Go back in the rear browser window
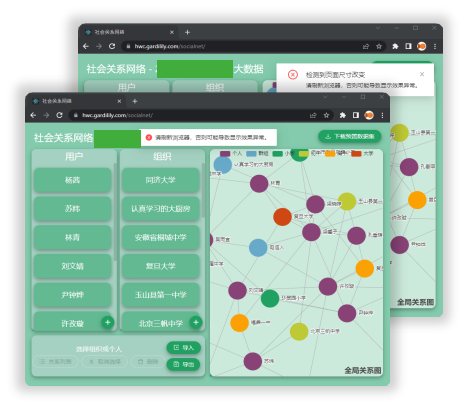This screenshot has height=409, width=467. click(x=86, y=46)
